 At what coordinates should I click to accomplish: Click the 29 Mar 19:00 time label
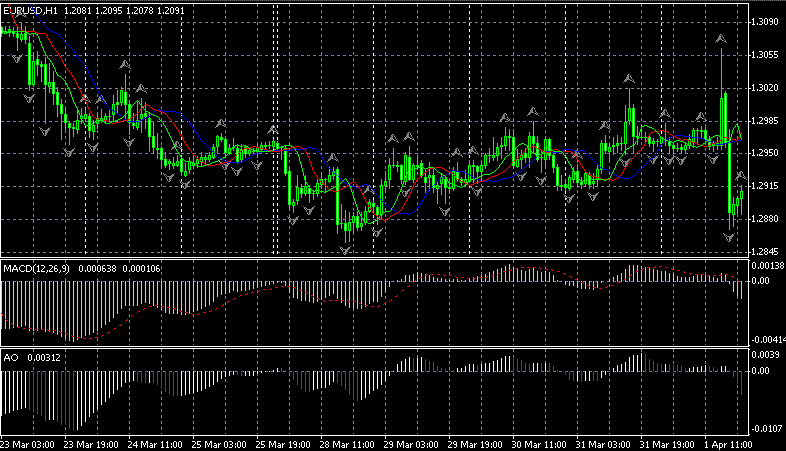475,445
